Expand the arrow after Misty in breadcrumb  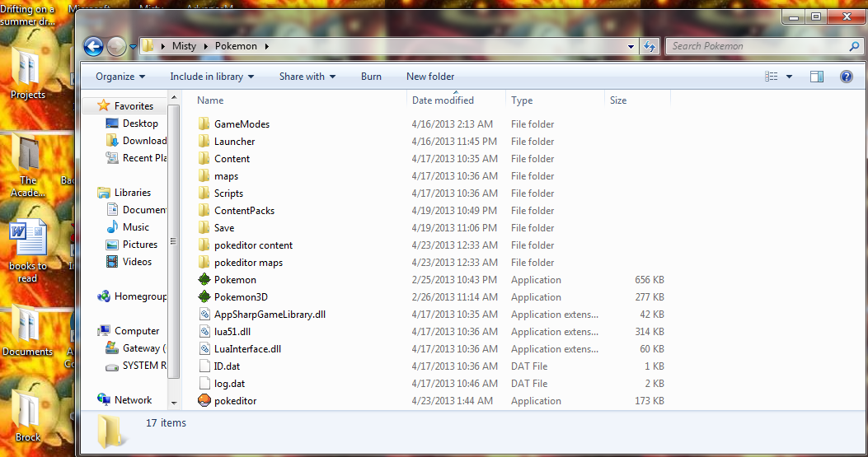click(x=205, y=46)
